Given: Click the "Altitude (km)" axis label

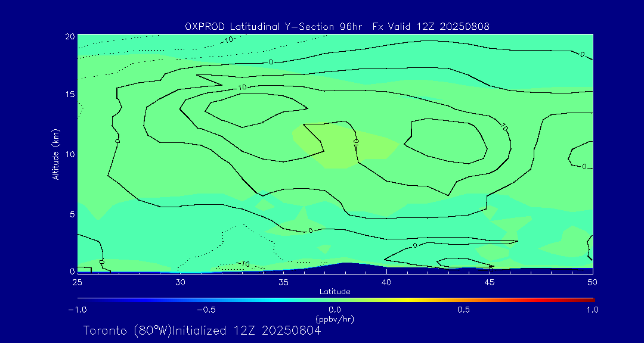Looking at the screenshot, I should 56,154.
